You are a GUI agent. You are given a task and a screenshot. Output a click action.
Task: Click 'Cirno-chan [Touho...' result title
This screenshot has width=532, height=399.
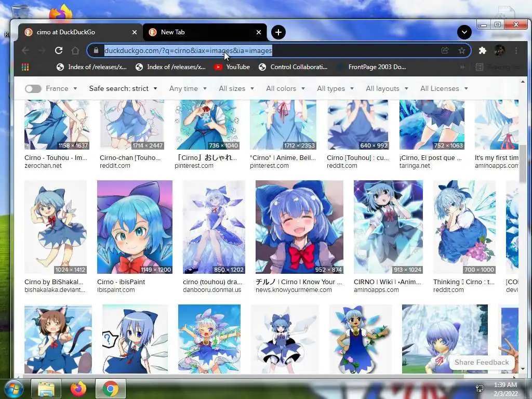130,158
